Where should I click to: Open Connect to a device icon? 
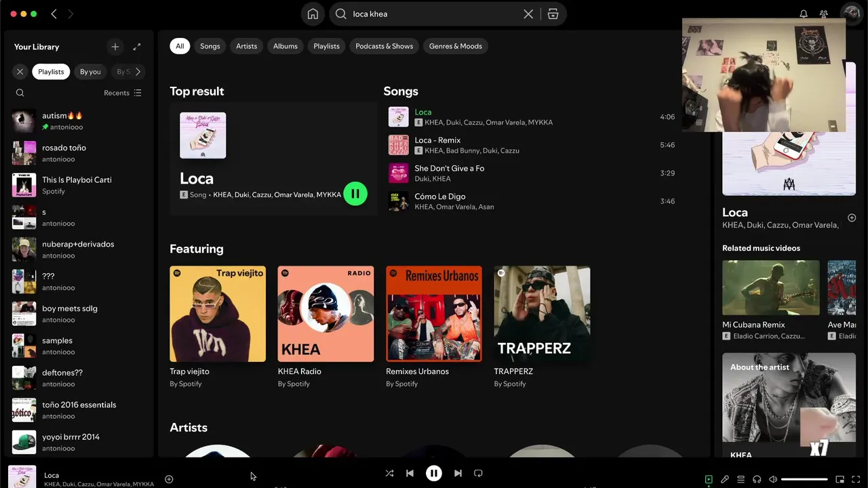click(757, 479)
